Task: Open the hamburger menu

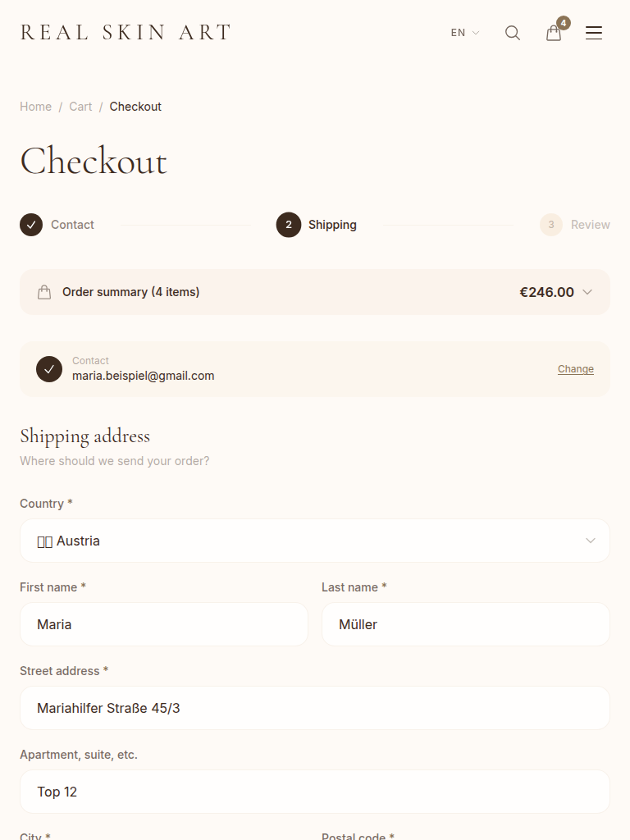Action: coord(594,33)
